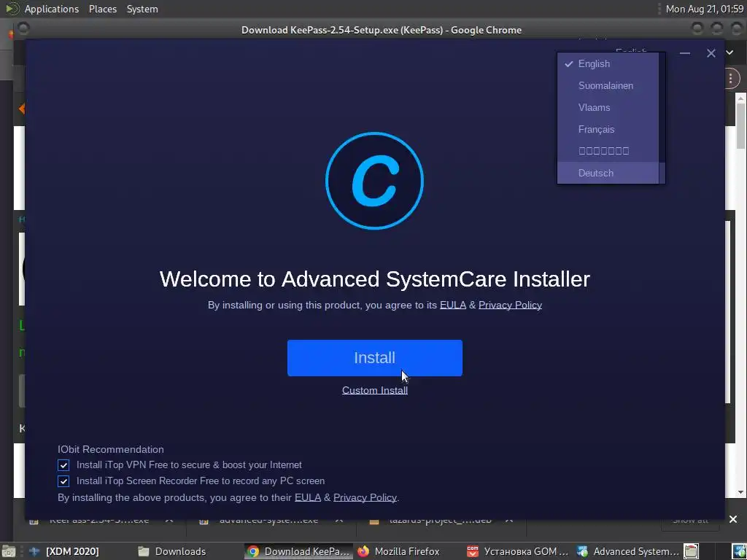
Task: Select Deutsch in the language list
Action: tap(608, 173)
